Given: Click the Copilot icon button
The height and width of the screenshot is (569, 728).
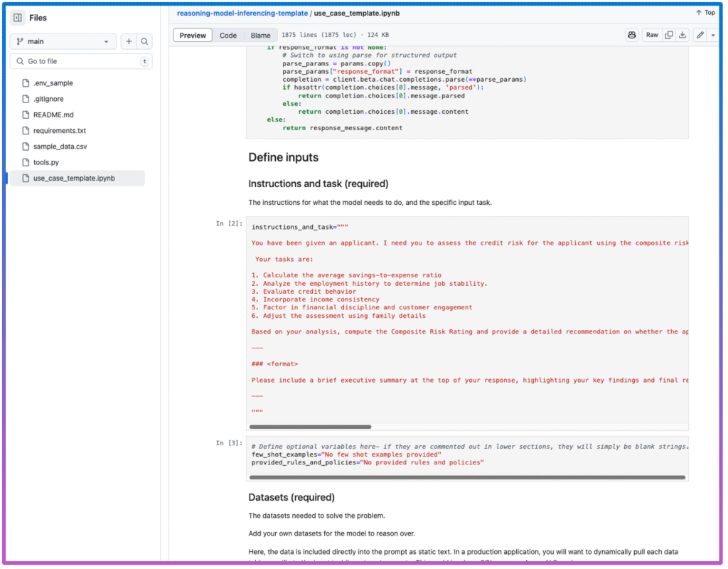Looking at the screenshot, I should coord(631,35).
